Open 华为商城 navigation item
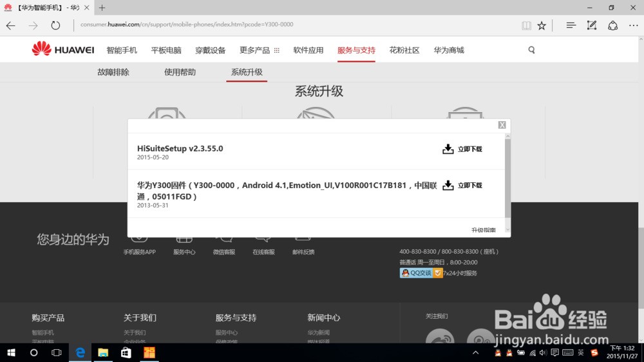The image size is (644, 362). [449, 50]
